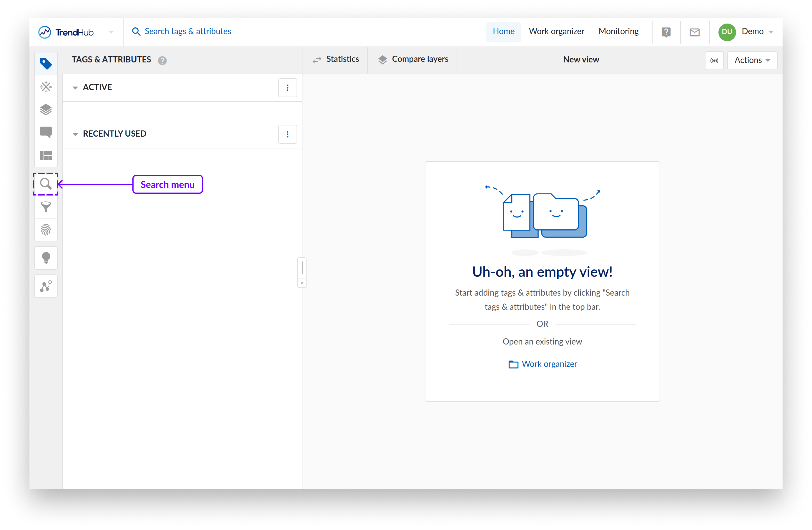812x530 pixels.
Task: Click the help question mark in top bar
Action: 666,32
